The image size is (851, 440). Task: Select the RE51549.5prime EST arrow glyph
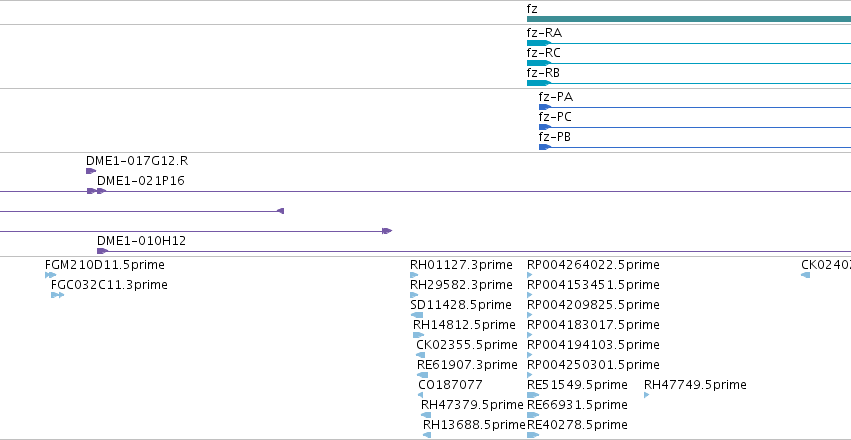[533, 395]
